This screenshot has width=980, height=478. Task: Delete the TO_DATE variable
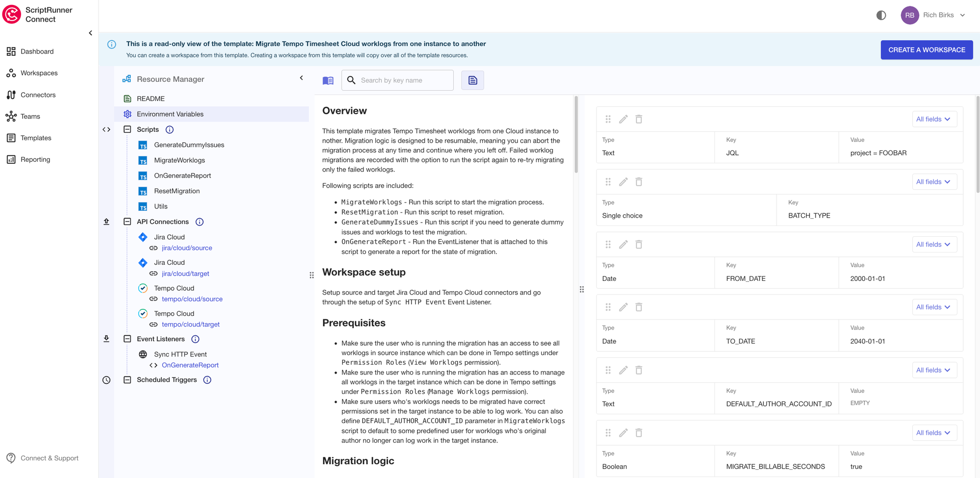pos(639,307)
